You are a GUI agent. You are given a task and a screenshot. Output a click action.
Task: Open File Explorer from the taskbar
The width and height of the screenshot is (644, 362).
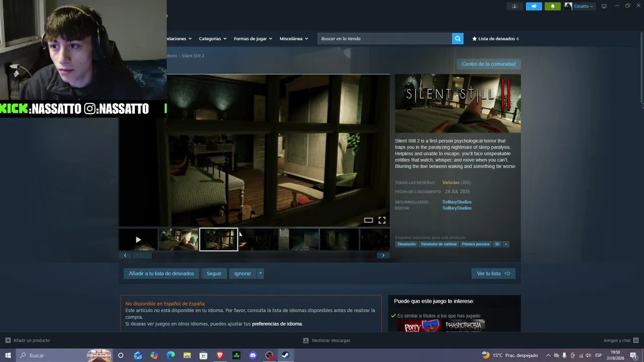pos(187,355)
